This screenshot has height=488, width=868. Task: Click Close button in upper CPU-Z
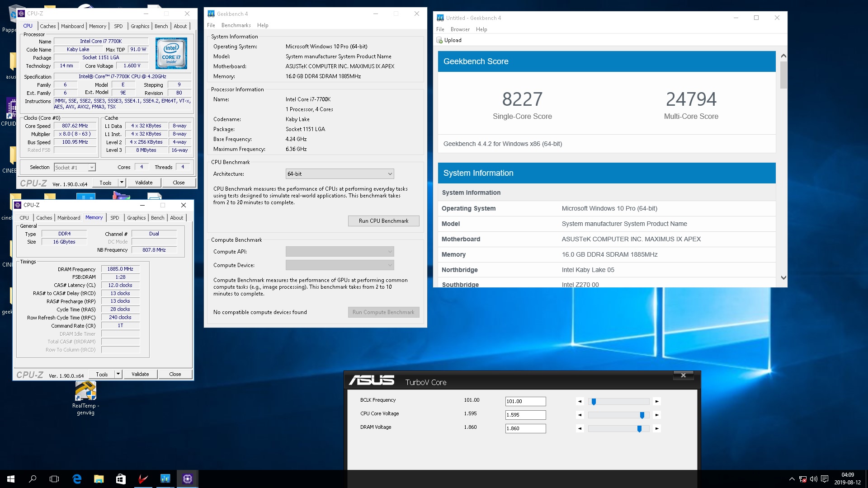coord(179,183)
